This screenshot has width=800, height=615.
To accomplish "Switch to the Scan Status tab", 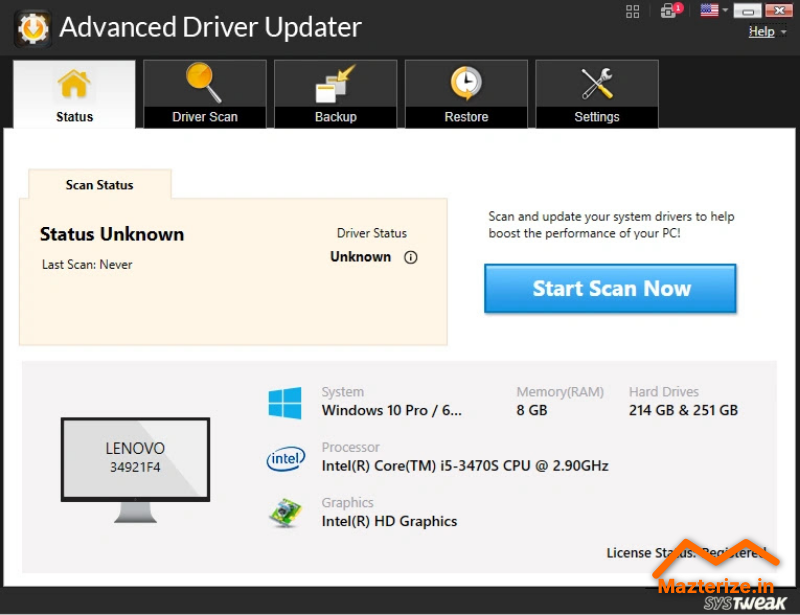I will pos(98,184).
